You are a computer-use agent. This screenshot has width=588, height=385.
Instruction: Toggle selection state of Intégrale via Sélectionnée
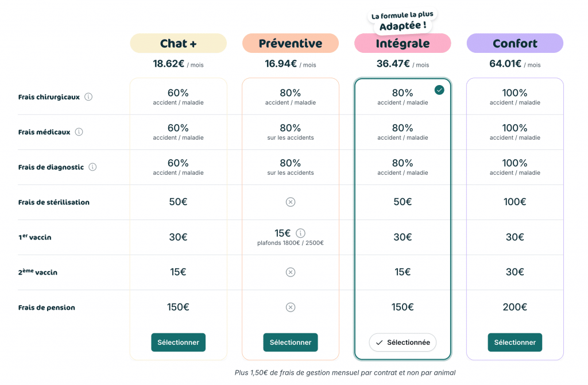pos(403,342)
